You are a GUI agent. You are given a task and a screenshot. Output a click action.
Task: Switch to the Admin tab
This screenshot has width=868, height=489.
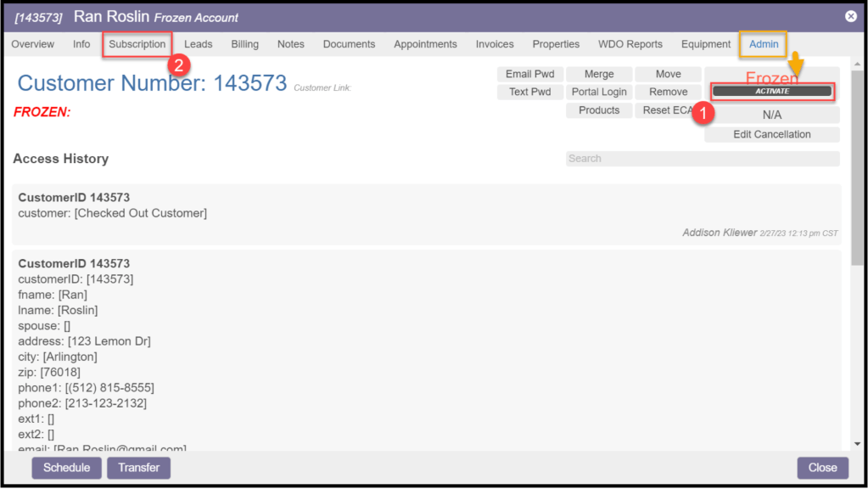[x=764, y=44]
